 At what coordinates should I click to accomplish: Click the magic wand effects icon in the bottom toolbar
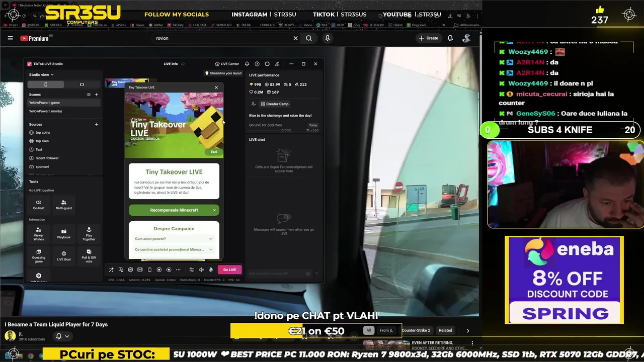pyautogui.click(x=111, y=270)
